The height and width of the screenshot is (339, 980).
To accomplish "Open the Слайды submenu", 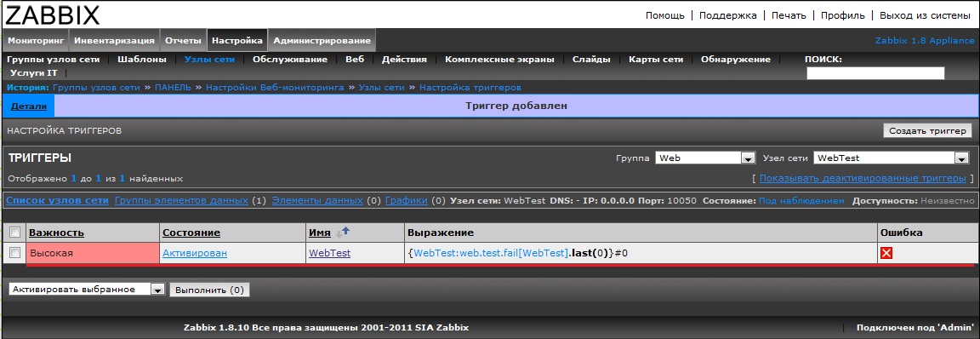I will point(591,60).
